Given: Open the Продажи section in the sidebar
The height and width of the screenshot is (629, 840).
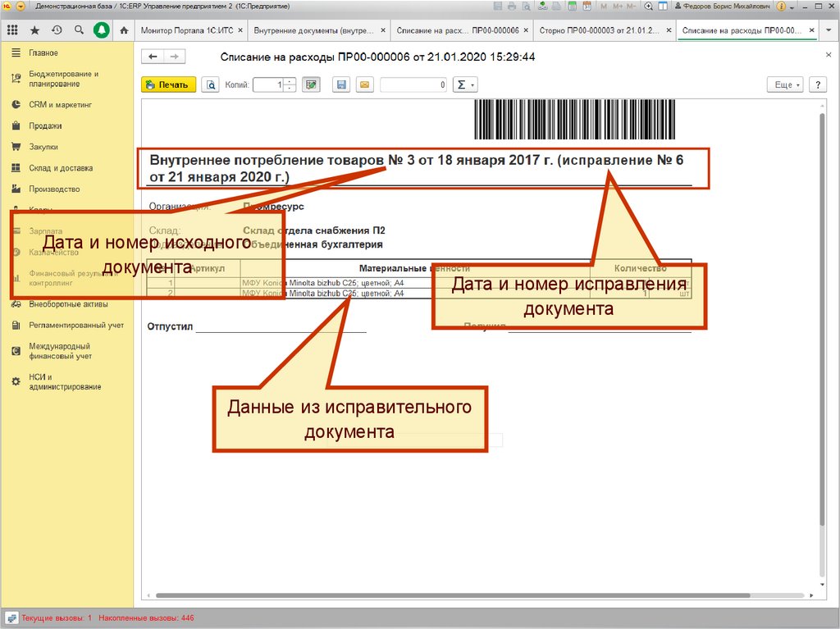Looking at the screenshot, I should coord(45,126).
